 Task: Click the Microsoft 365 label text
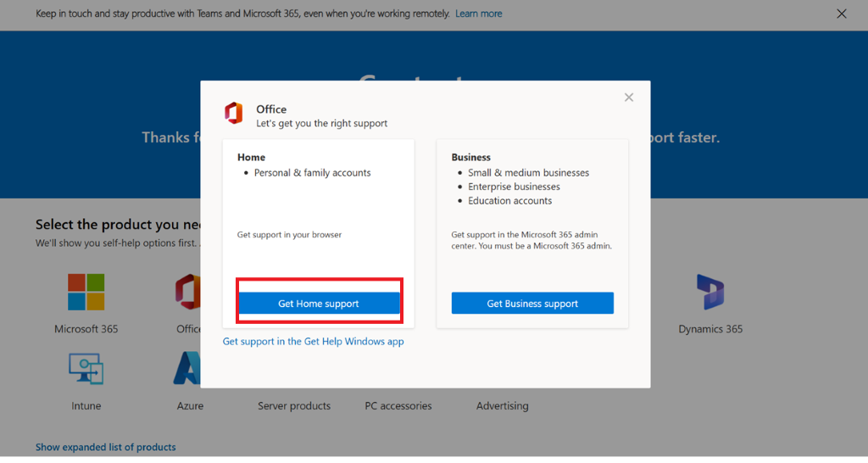click(x=86, y=329)
